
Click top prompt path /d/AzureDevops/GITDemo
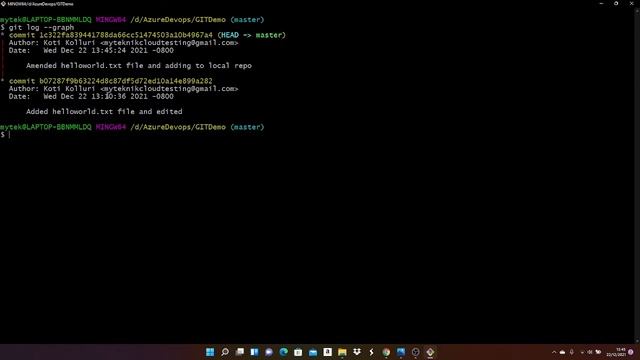tap(178, 20)
